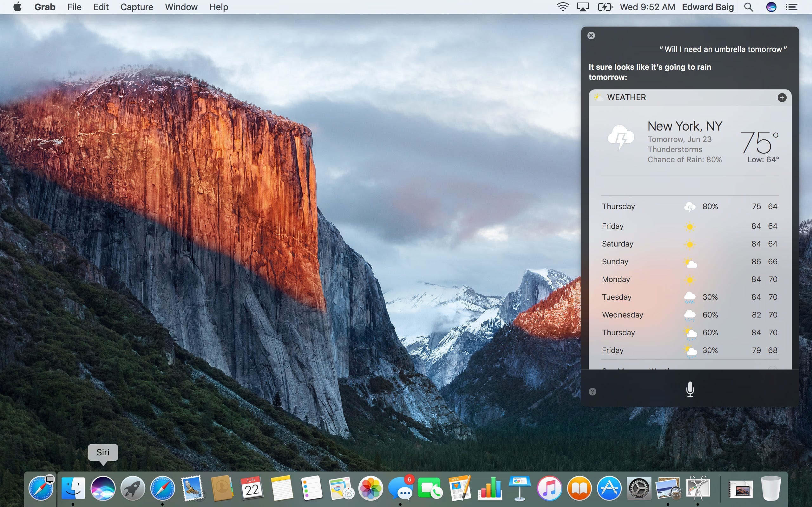
Task: Click the Siri icon in the Dock
Action: (x=103, y=488)
